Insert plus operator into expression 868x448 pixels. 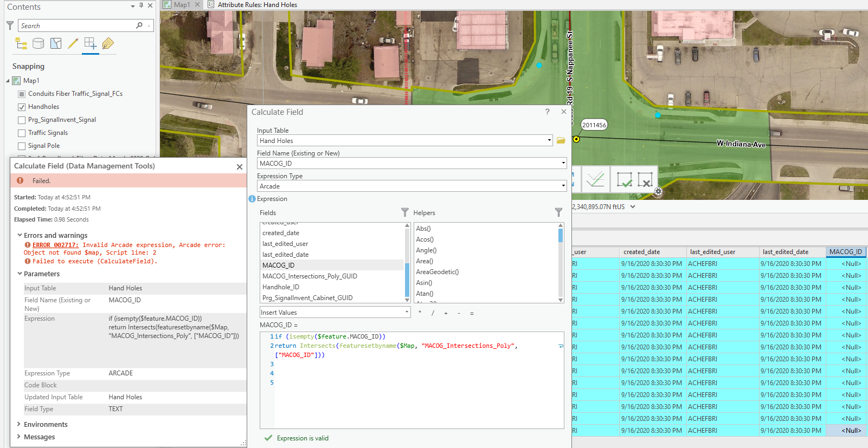click(446, 313)
